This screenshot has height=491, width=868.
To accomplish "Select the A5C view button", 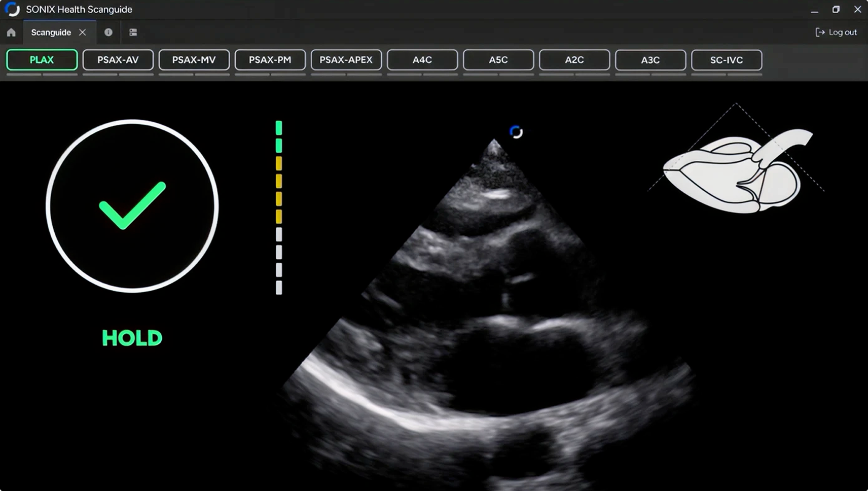I will coord(498,60).
